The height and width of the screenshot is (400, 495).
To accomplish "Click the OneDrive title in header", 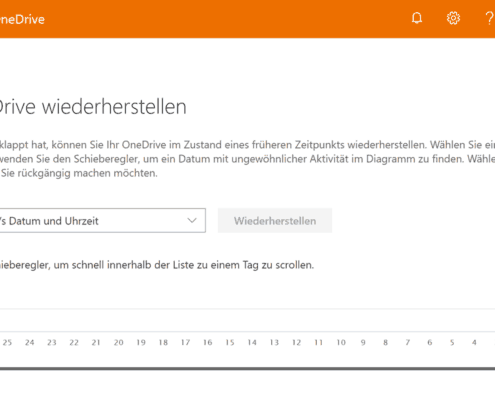I will coord(22,19).
